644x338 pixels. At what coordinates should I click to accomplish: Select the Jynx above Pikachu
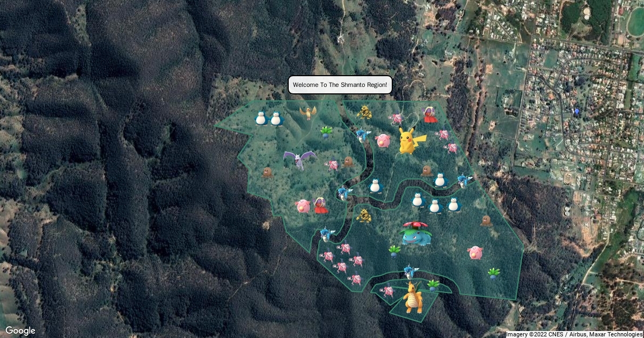pos(429,115)
